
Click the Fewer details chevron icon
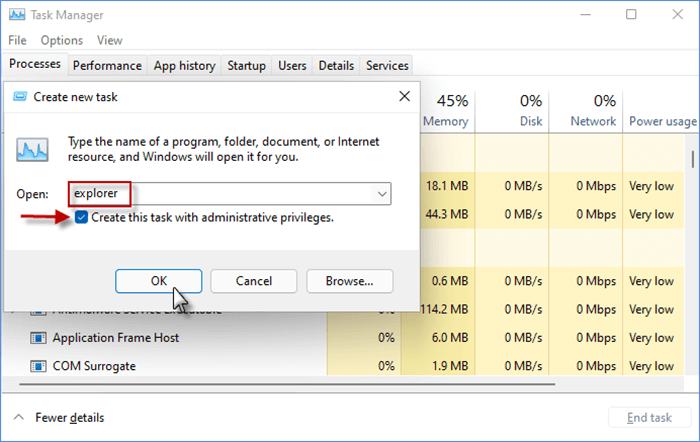click(18, 417)
